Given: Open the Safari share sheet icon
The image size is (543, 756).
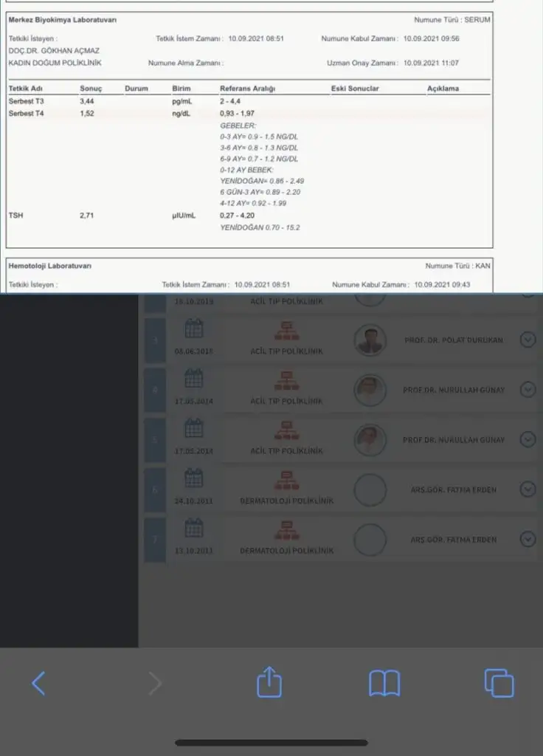Looking at the screenshot, I should 269,682.
